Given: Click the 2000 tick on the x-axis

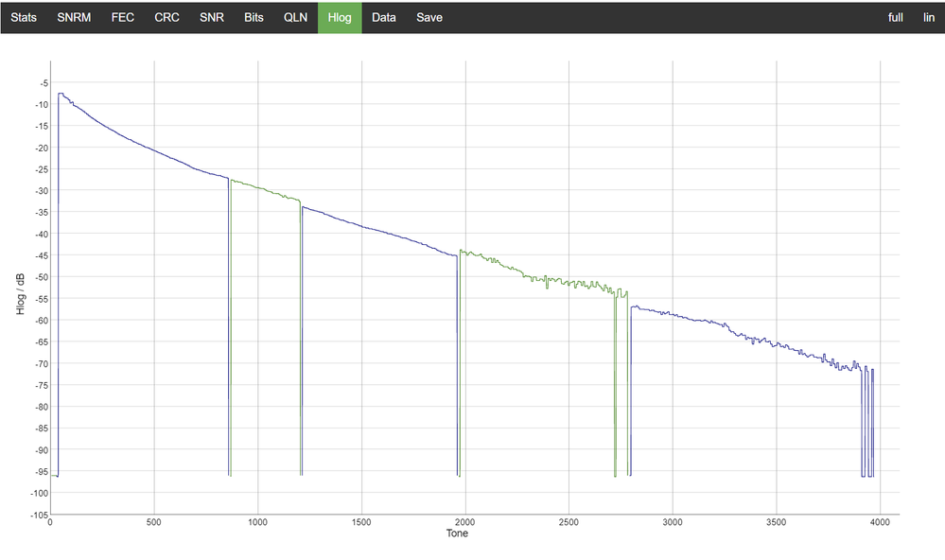Looking at the screenshot, I should (464, 522).
